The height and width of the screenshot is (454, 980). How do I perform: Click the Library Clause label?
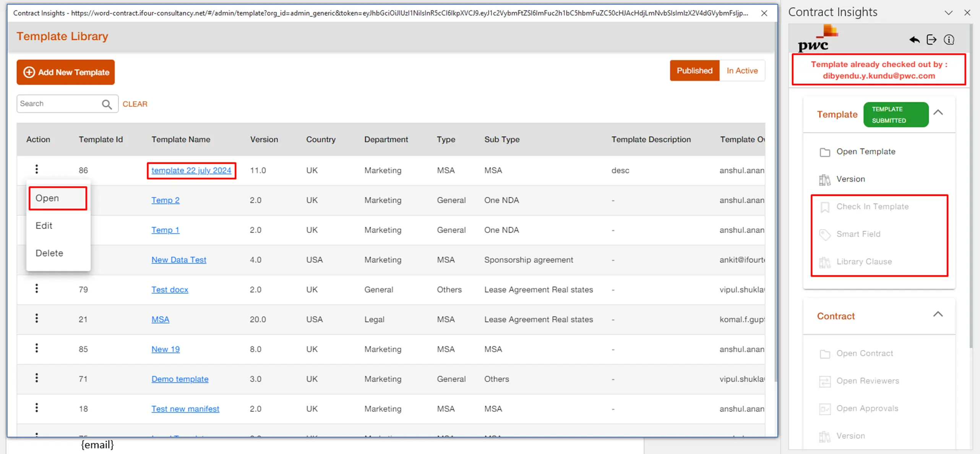click(864, 262)
